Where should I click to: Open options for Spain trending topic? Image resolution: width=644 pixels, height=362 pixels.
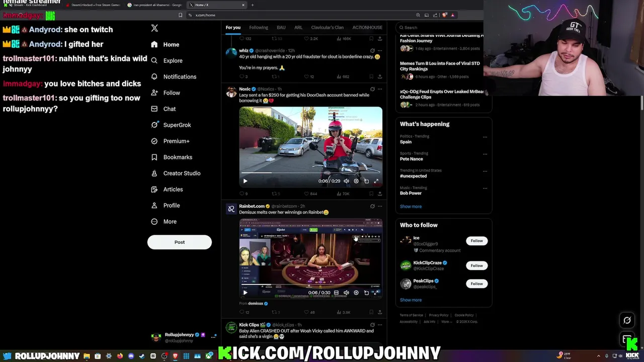pyautogui.click(x=485, y=137)
